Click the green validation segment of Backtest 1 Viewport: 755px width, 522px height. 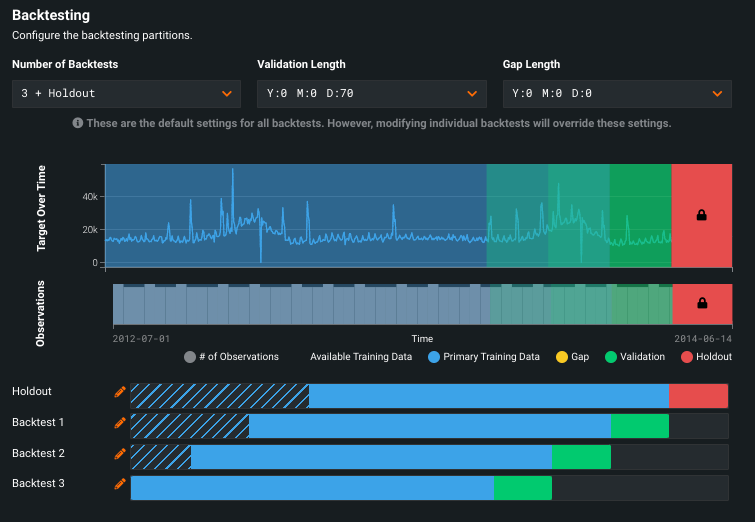(x=639, y=426)
